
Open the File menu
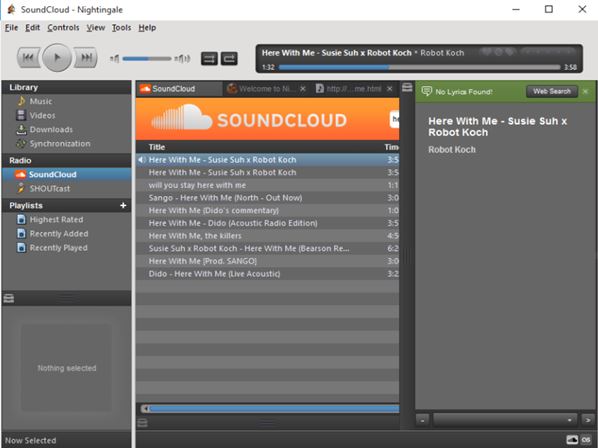[x=11, y=27]
